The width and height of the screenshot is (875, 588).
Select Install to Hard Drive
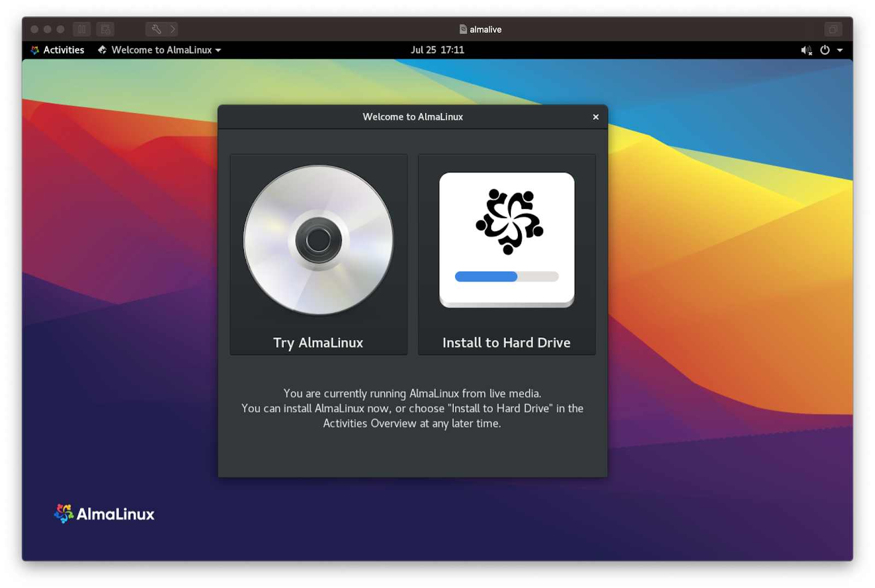(x=506, y=254)
